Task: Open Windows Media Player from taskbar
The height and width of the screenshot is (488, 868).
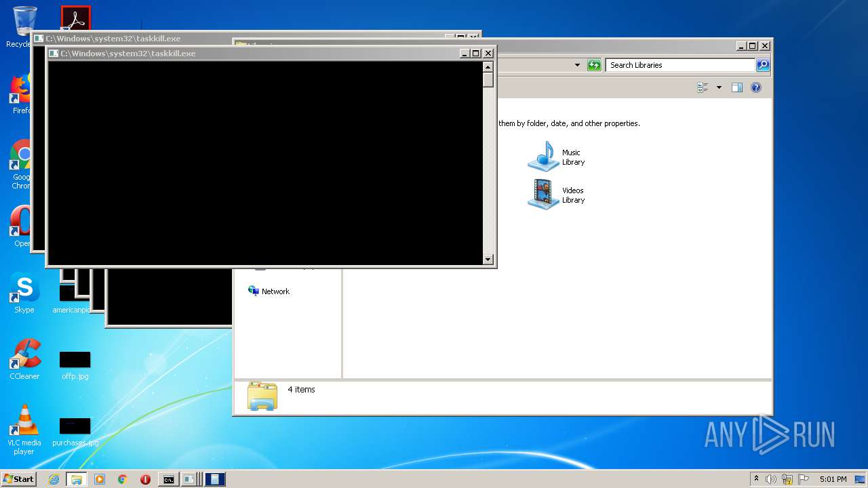Action: click(100, 479)
